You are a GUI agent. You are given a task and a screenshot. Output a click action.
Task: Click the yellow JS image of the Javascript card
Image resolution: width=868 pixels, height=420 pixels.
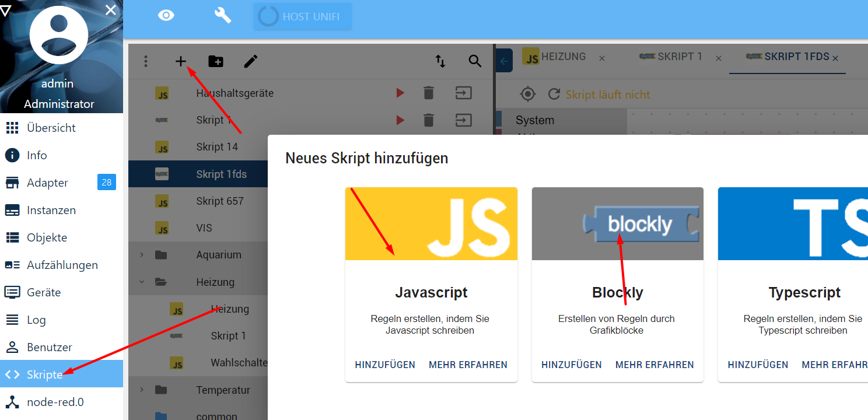click(431, 223)
